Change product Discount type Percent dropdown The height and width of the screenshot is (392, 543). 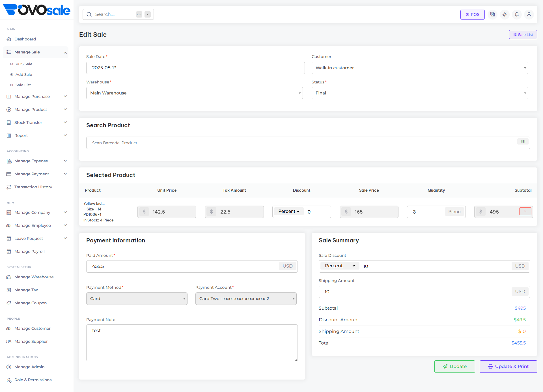click(x=289, y=211)
